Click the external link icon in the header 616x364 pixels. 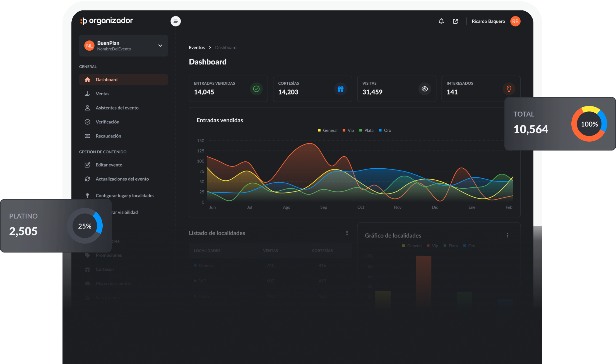[x=455, y=21]
